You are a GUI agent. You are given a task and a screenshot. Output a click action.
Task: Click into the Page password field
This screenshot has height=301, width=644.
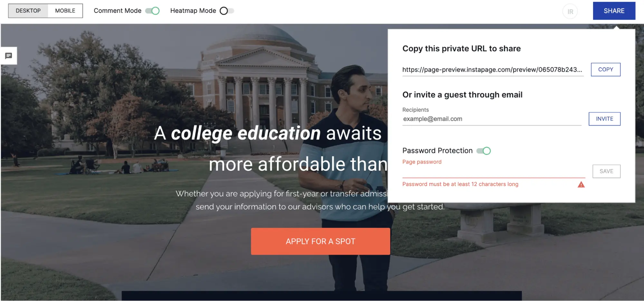[x=494, y=172]
